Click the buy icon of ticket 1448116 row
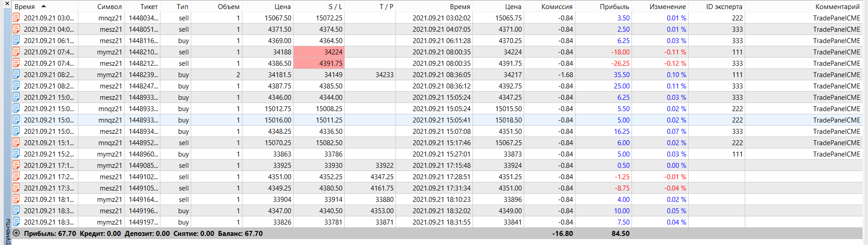Screen dimensions: 868x245 [x=16, y=40]
